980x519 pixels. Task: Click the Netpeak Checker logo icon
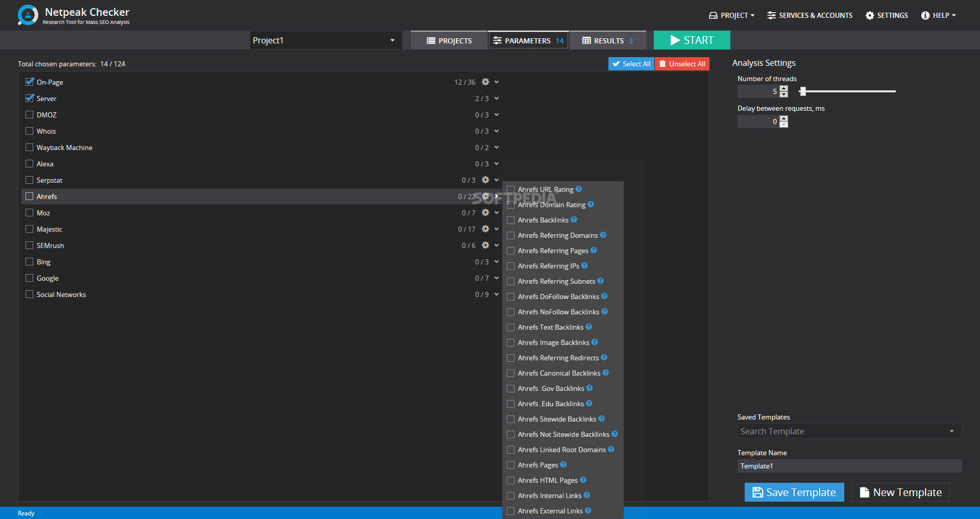pos(28,15)
